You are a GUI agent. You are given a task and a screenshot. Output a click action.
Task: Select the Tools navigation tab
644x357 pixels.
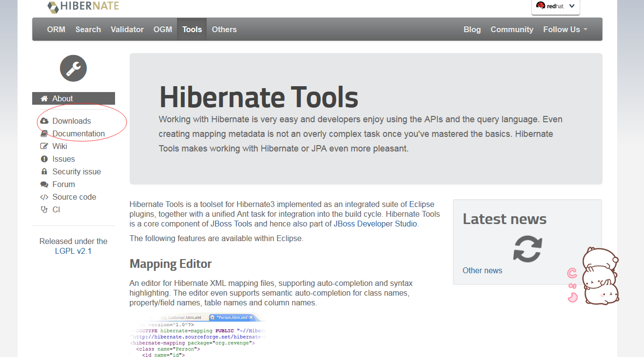point(192,29)
